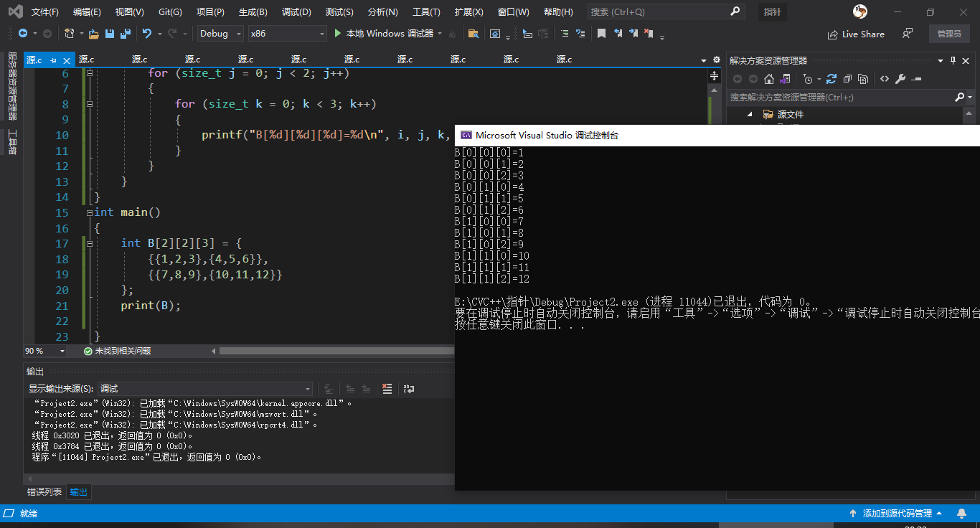The width and height of the screenshot is (980, 528).
Task: Click the Find in Files icon
Action: click(x=473, y=34)
